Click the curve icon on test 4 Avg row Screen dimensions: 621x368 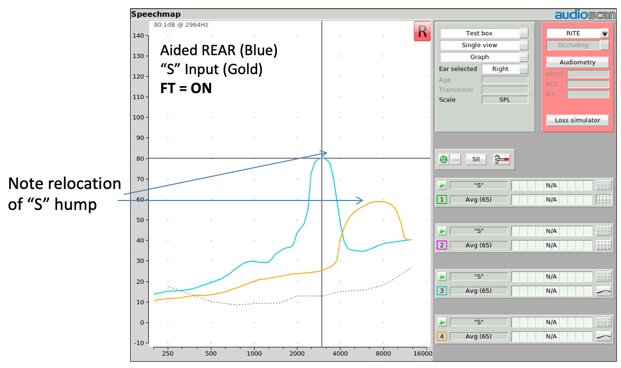[604, 337]
